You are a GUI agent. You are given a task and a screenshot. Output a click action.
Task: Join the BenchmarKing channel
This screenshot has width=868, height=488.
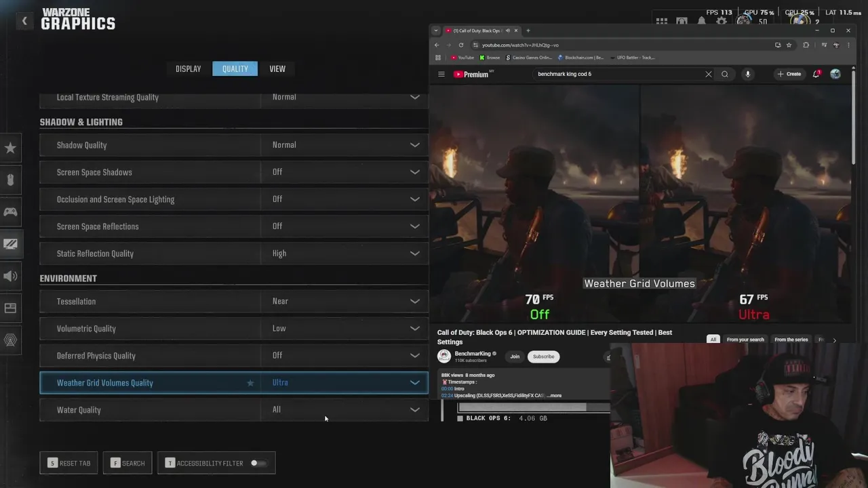[515, 357]
